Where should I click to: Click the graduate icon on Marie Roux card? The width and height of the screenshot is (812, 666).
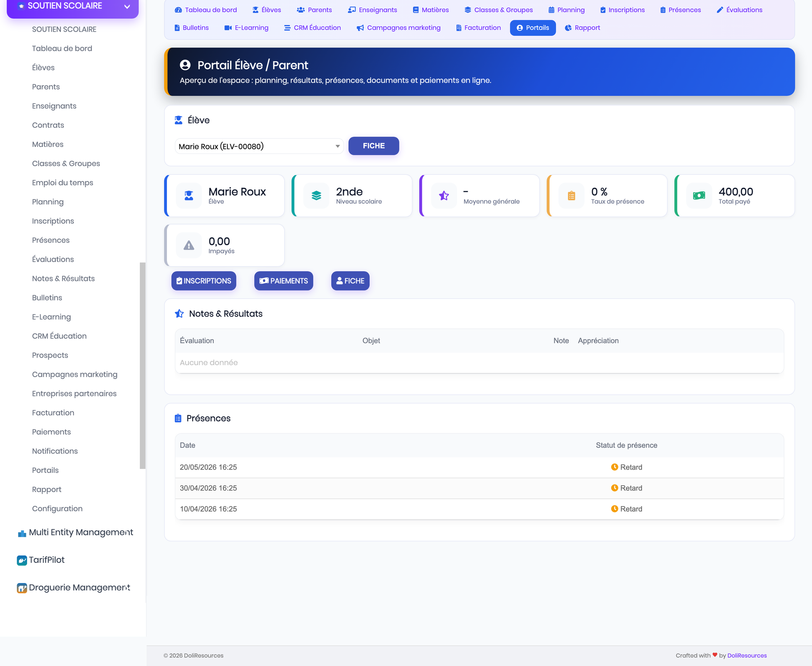click(189, 196)
